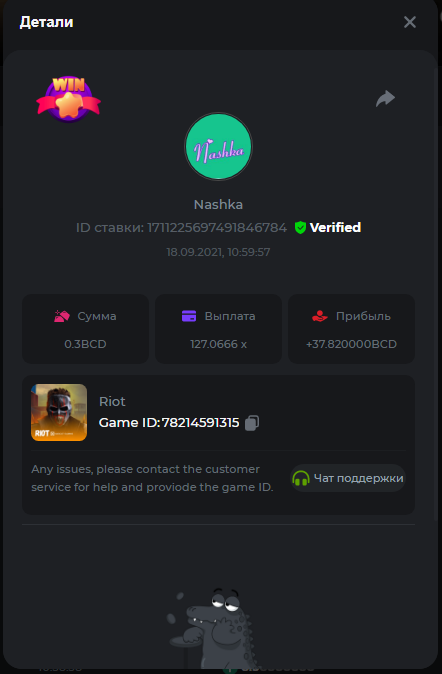This screenshot has width=442, height=674.
Task: Select the bet ID number text
Action: click(x=217, y=227)
